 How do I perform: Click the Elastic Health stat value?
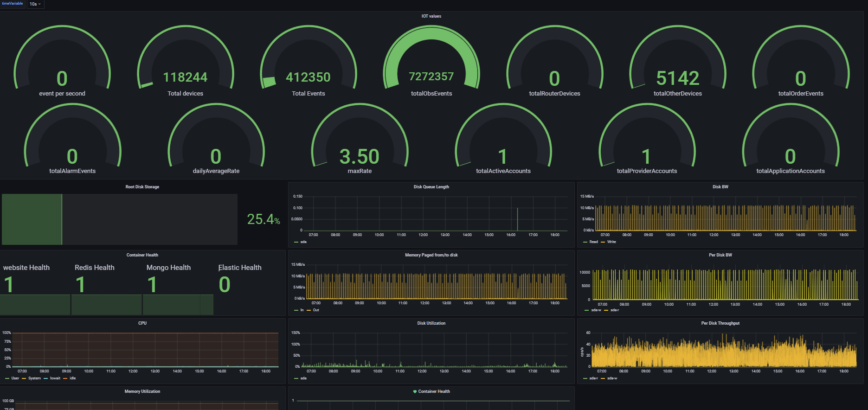pos(225,285)
